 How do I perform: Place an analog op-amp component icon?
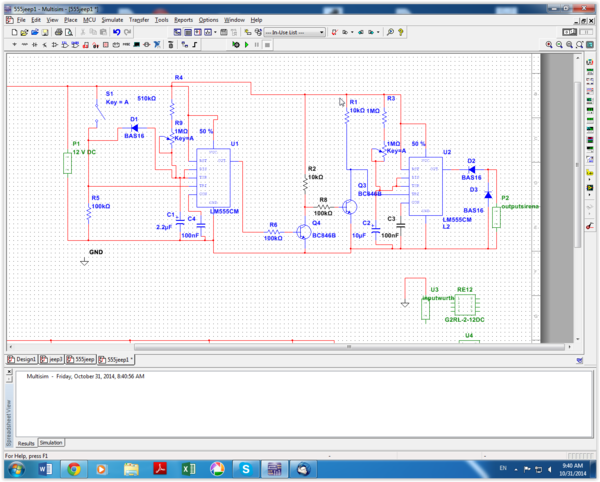[x=55, y=45]
